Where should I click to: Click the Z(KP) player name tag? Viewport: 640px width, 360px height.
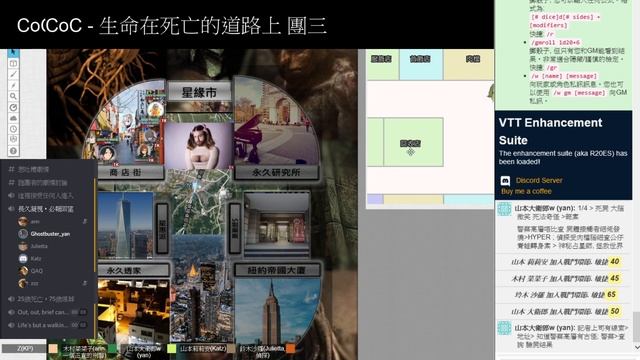24,349
